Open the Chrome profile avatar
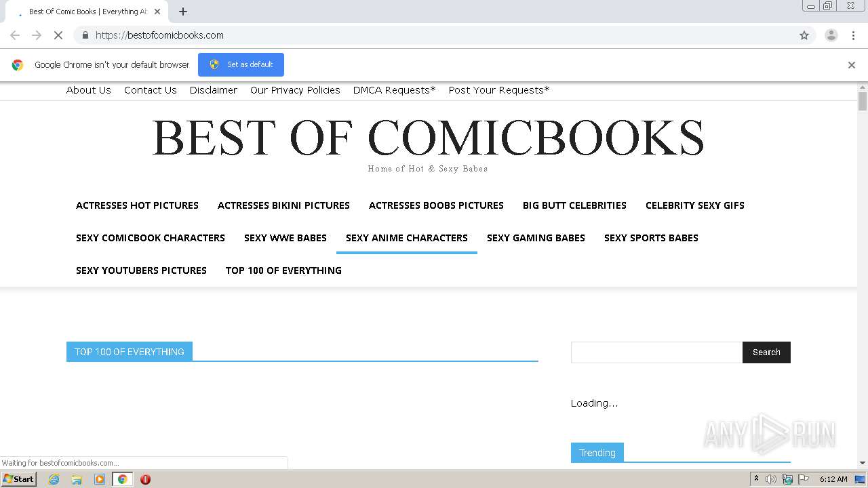Screen dimensions: 868x488 pos(831,35)
